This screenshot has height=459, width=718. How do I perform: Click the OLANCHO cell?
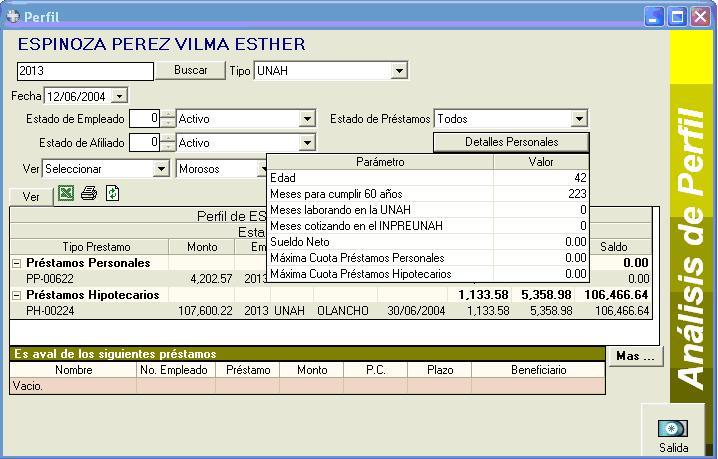pos(343,311)
